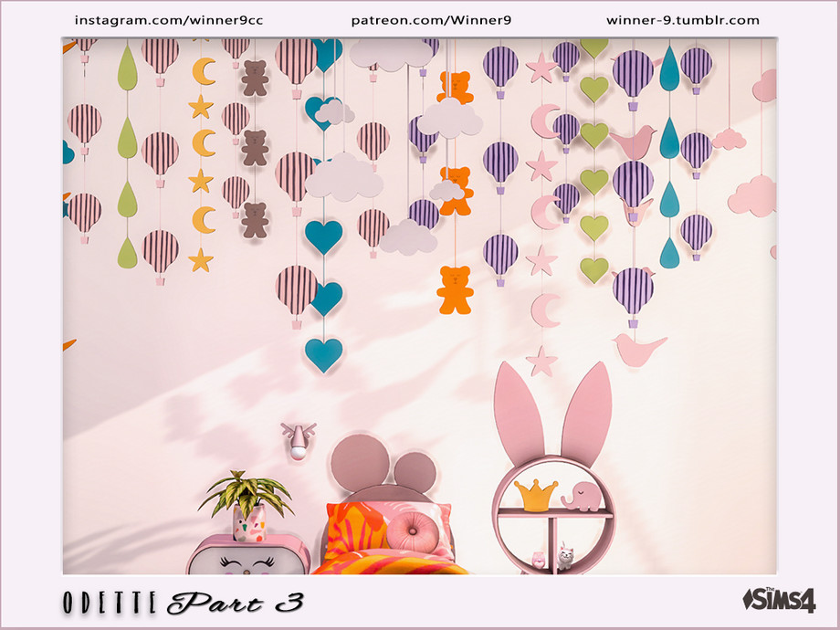Viewport: 840px width, 630px height.
Task: Click the lowest hanging teal heart
Action: point(323,354)
